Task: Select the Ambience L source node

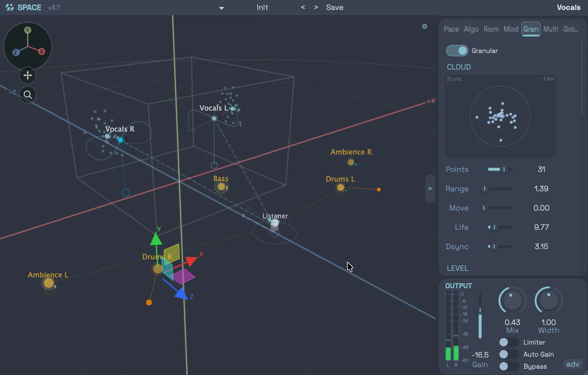Action: point(49,283)
